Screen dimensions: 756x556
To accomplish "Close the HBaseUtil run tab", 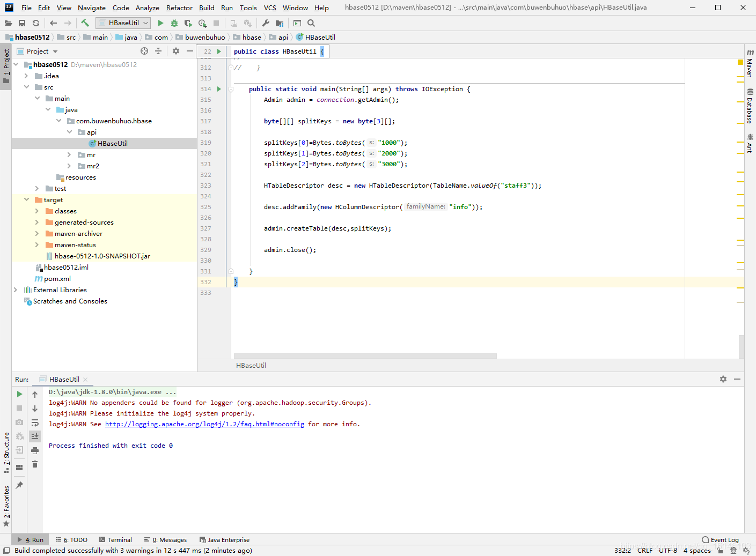I will 85,380.
